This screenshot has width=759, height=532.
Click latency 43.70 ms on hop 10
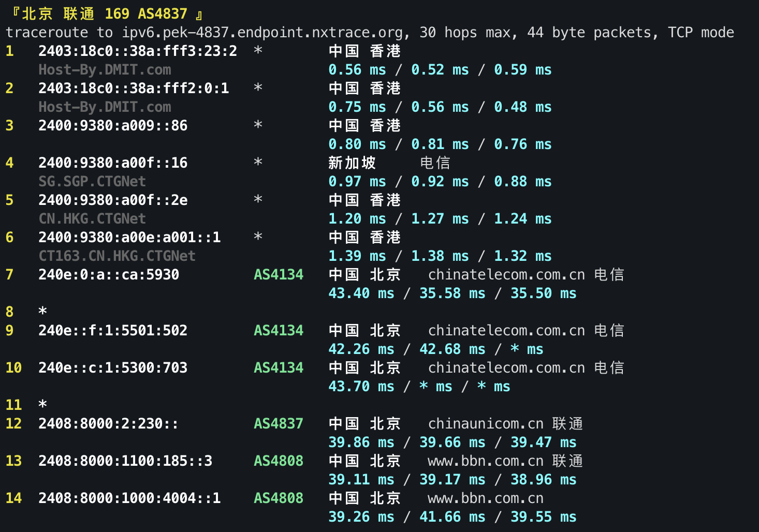coord(361,387)
